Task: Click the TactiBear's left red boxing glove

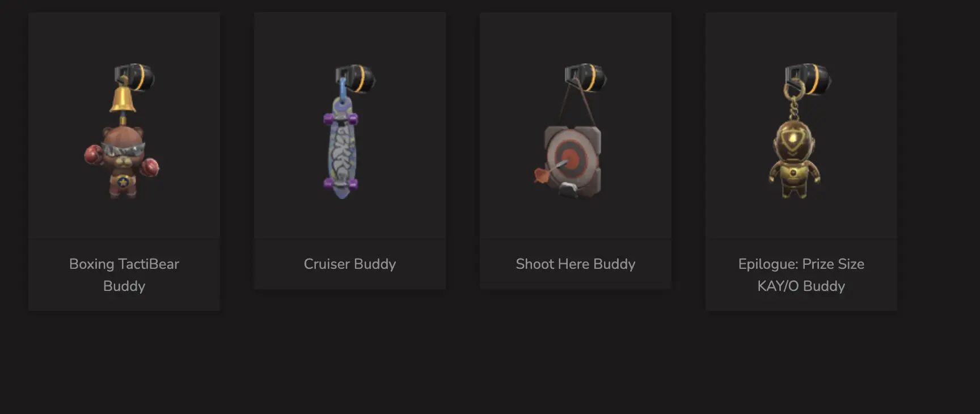Action: (94, 154)
